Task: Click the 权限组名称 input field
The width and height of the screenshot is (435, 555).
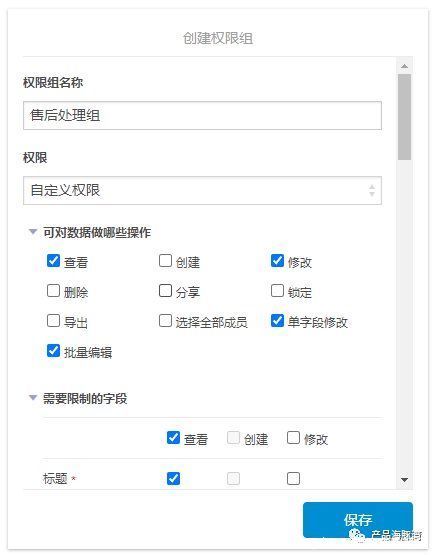Action: (202, 115)
